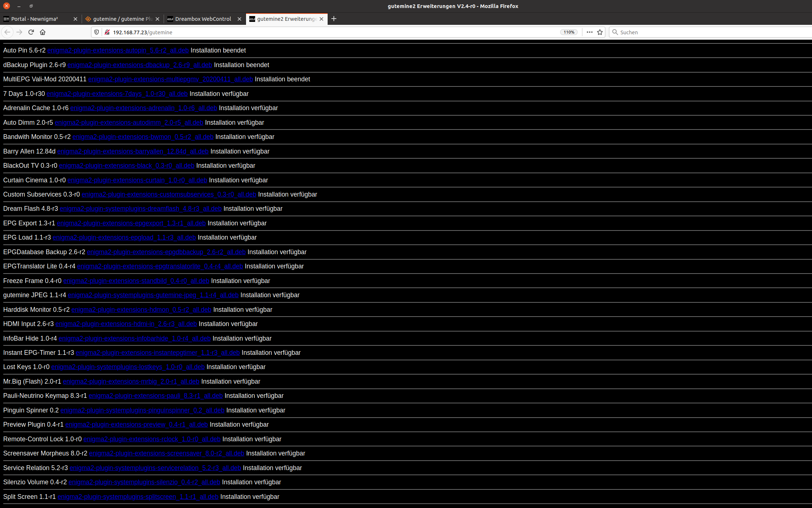The width and height of the screenshot is (812, 508).
Task: Click the Dream Flash 4.8-r3 deb download link
Action: point(140,209)
